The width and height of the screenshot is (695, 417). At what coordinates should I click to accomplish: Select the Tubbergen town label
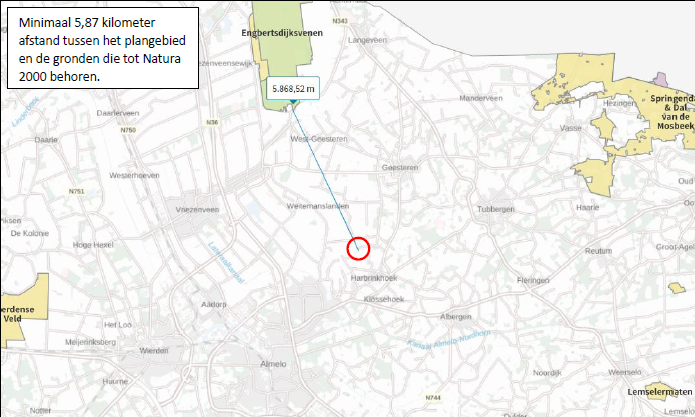(496, 209)
